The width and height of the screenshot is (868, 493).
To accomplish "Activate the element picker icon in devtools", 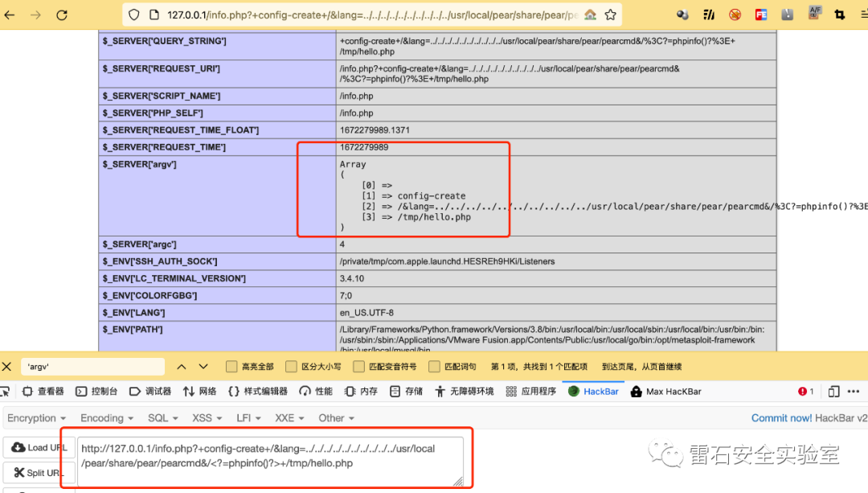I will (x=5, y=392).
